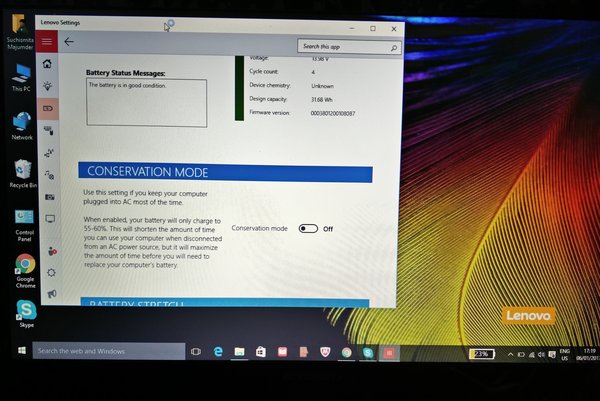Open the display monitor sidebar icon
Viewport: 600px width, 401px height.
50,218
